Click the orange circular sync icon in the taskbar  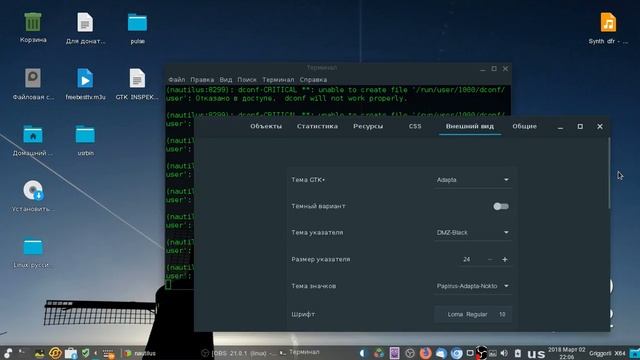pyautogui.click(x=56, y=353)
